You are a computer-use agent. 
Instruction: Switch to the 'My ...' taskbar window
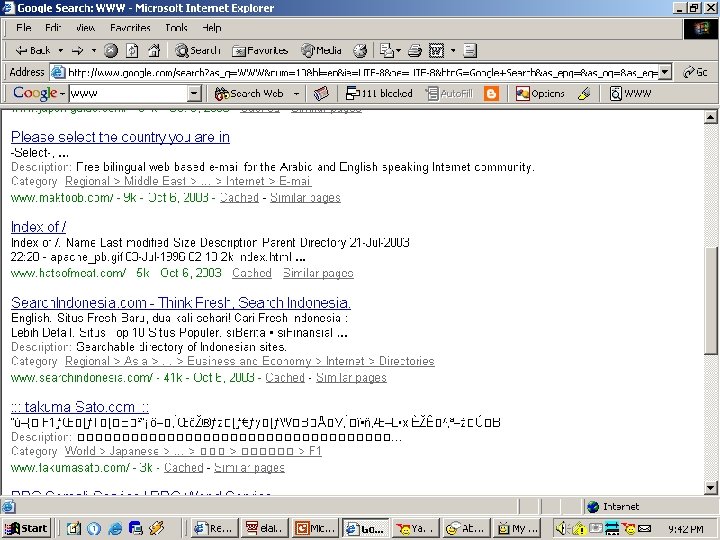(518, 529)
